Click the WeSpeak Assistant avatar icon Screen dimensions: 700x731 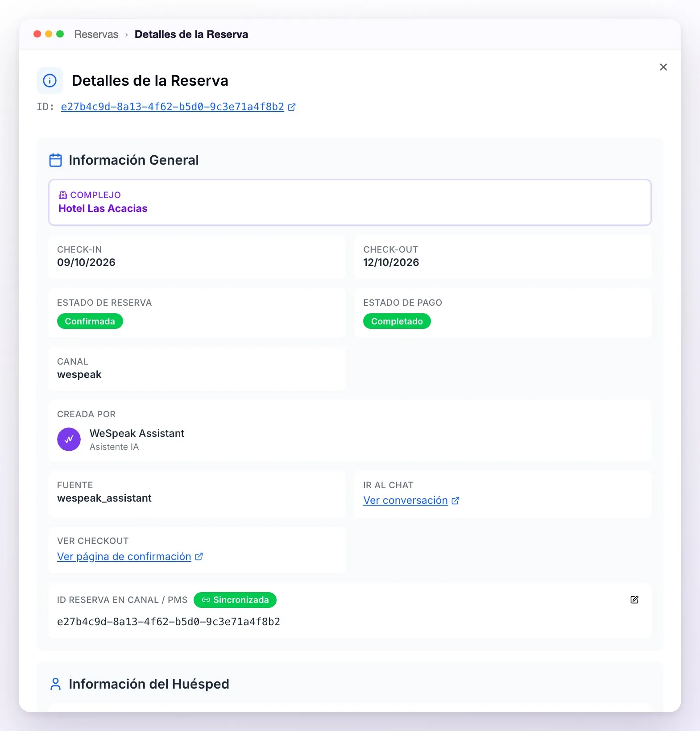(69, 440)
